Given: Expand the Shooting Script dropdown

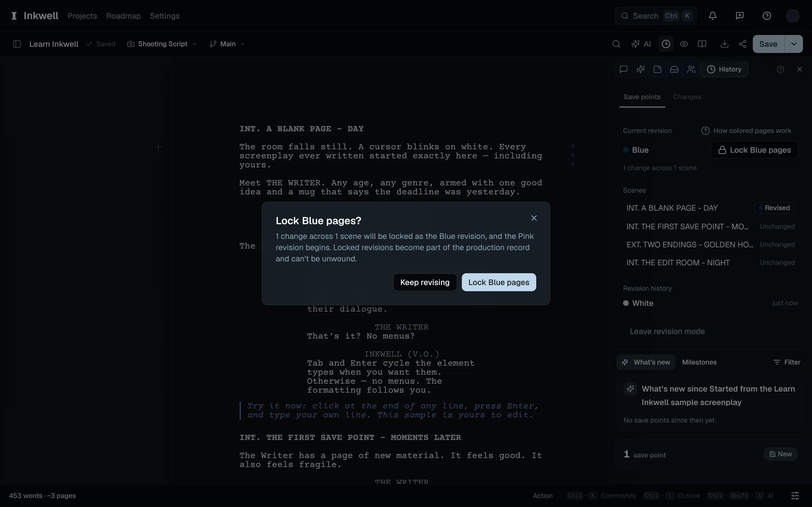Looking at the screenshot, I should (162, 44).
